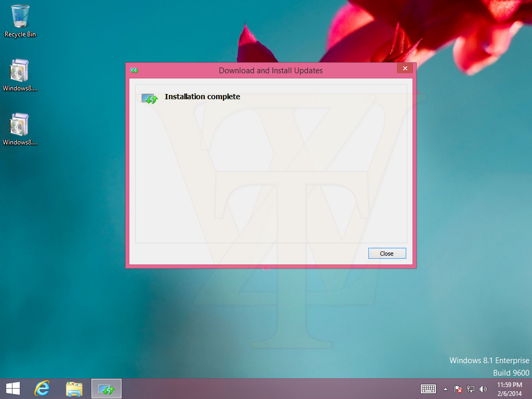Show hidden tray icons arrow

(445, 389)
